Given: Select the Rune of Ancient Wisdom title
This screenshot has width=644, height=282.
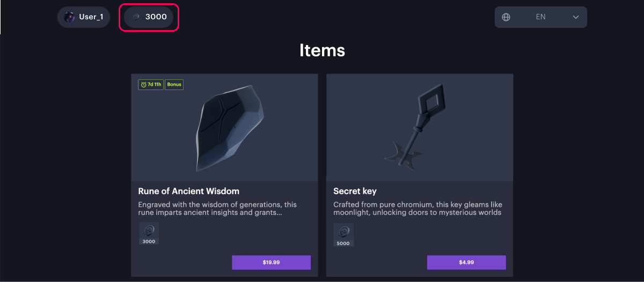Looking at the screenshot, I should [x=189, y=191].
